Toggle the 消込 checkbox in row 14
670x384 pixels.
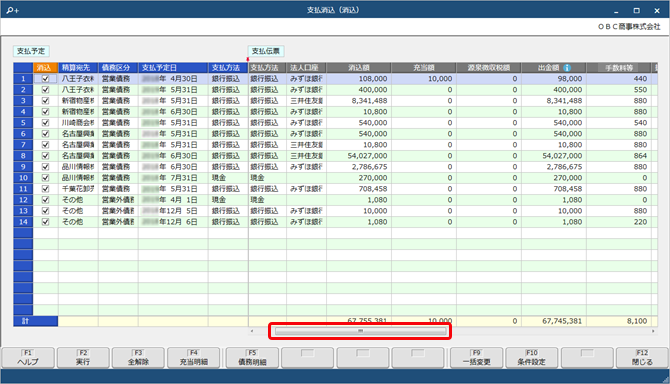click(x=45, y=222)
